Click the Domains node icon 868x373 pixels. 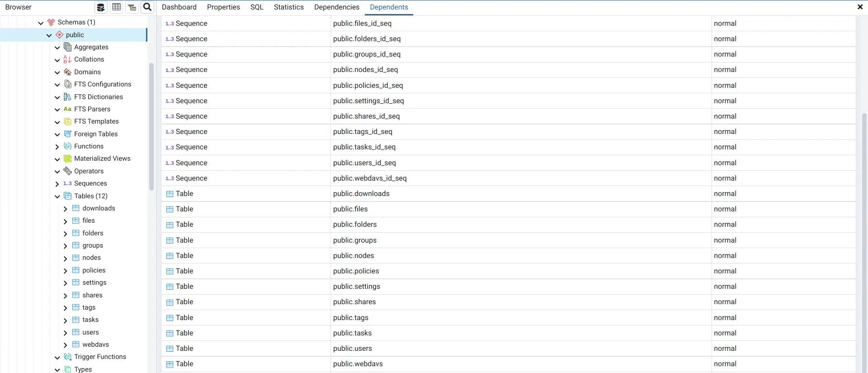point(68,72)
